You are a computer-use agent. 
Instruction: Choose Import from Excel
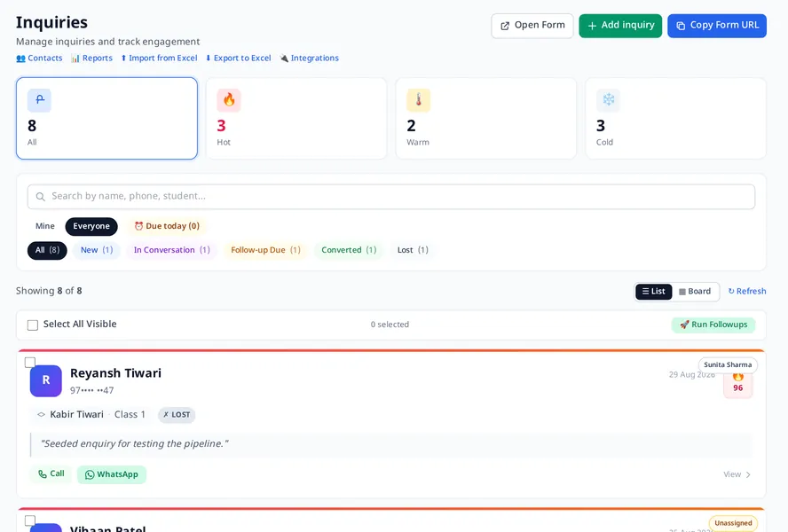coord(160,59)
